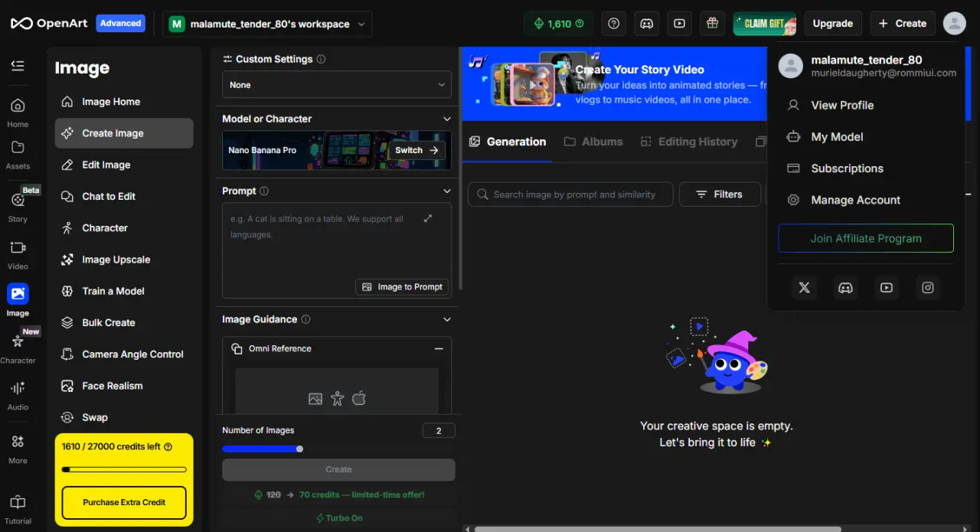Click Purchase Extra Credit button
The height and width of the screenshot is (532, 980).
124,502
